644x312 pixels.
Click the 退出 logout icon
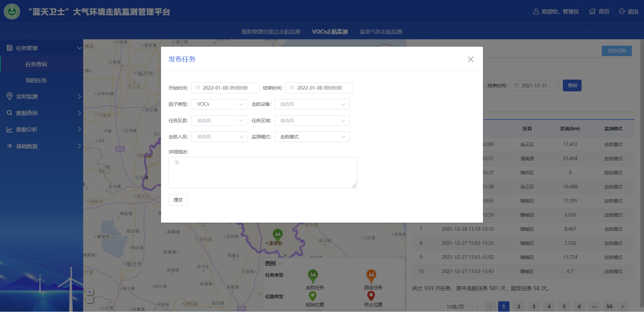pyautogui.click(x=622, y=11)
